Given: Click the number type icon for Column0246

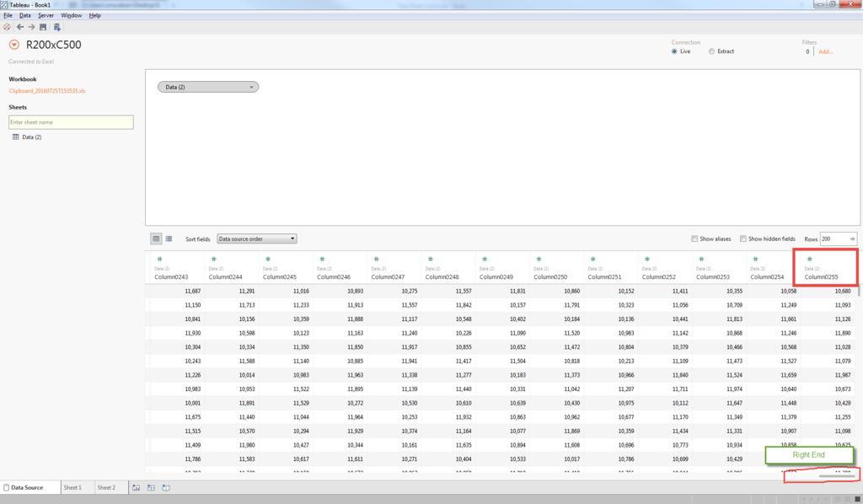Looking at the screenshot, I should coord(322,259).
